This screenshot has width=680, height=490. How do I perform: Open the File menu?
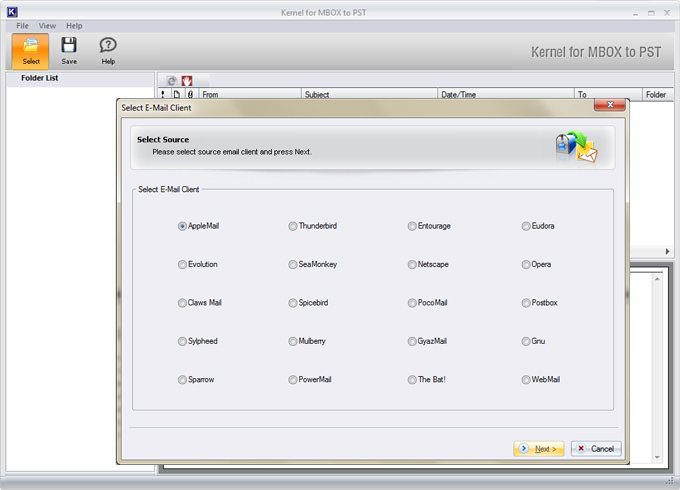point(22,26)
